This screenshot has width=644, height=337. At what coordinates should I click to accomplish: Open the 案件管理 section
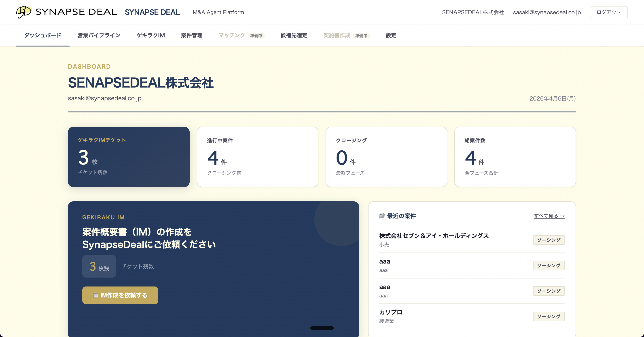coord(192,35)
